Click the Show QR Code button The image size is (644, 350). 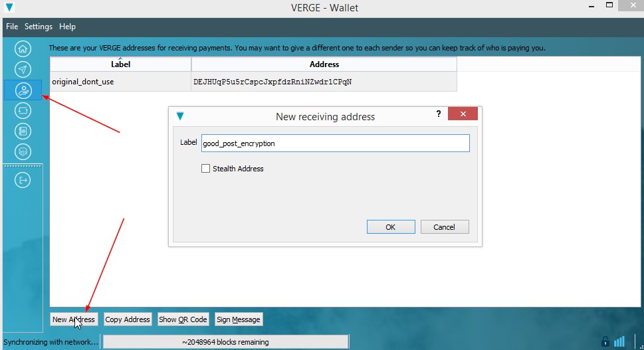(183, 319)
